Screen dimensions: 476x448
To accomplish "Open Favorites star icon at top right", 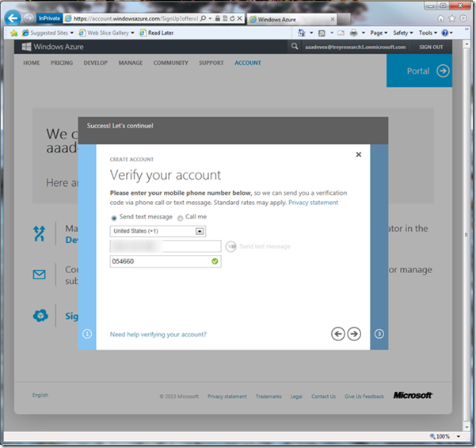I will (x=452, y=19).
